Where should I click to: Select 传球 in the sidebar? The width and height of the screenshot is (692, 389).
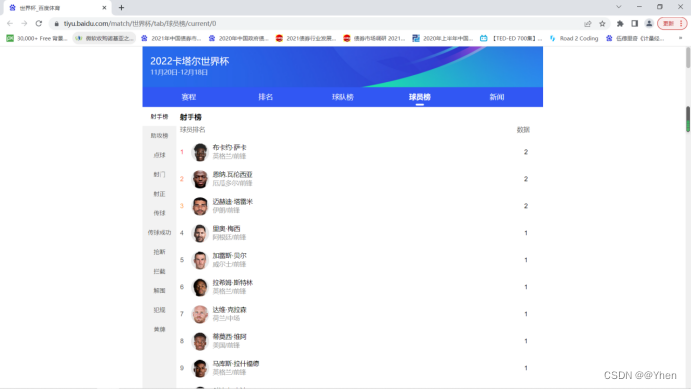pos(159,213)
